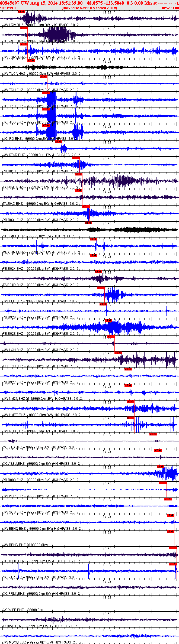
Task: Select the pick flag on the UW LON trace
Action: pos(111,337)
